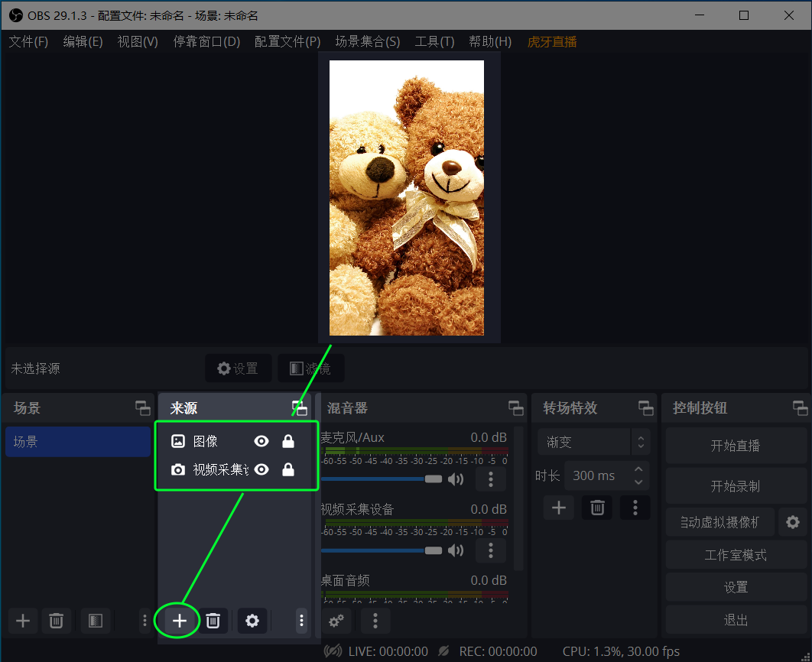
Task: Add a transition with plus icon
Action: [559, 508]
